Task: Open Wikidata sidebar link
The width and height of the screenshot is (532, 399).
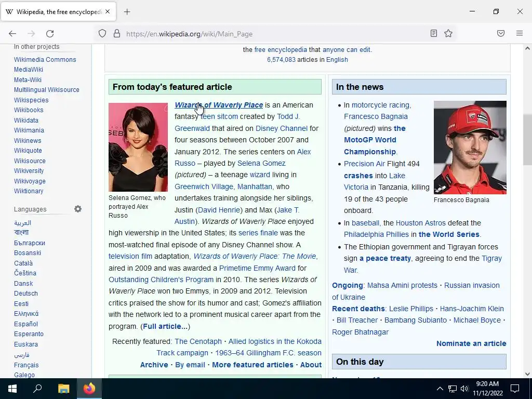Action: (26, 120)
